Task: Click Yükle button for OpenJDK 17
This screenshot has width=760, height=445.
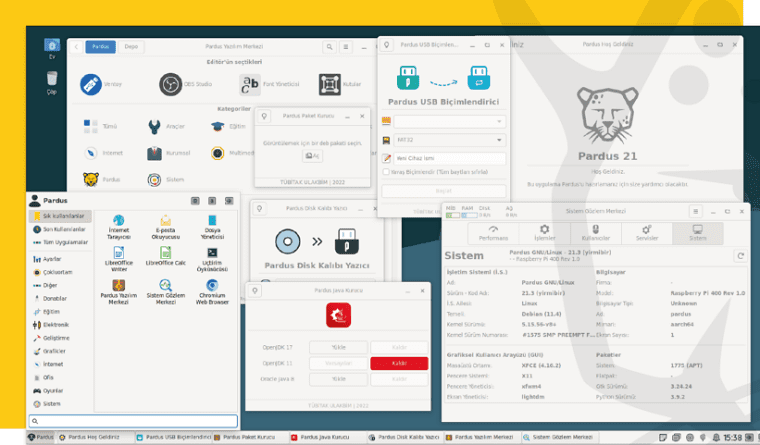Action: [x=338, y=348]
